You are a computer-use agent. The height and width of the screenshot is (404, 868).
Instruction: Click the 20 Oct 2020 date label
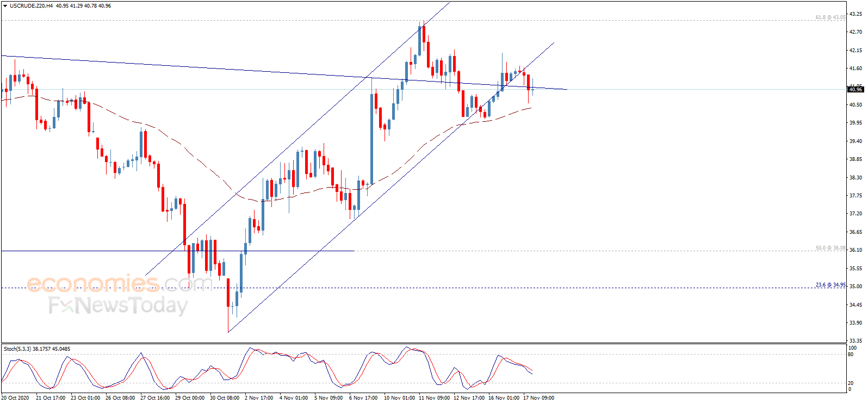point(15,398)
